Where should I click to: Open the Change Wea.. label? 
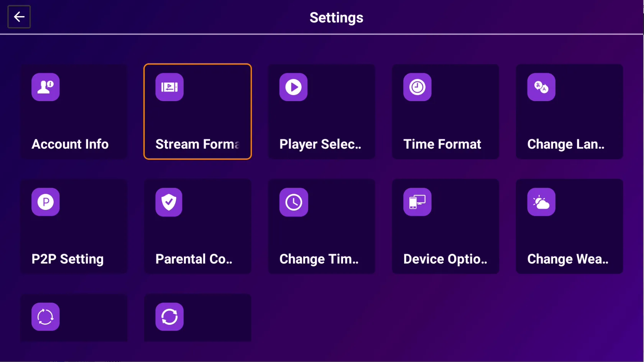click(568, 259)
